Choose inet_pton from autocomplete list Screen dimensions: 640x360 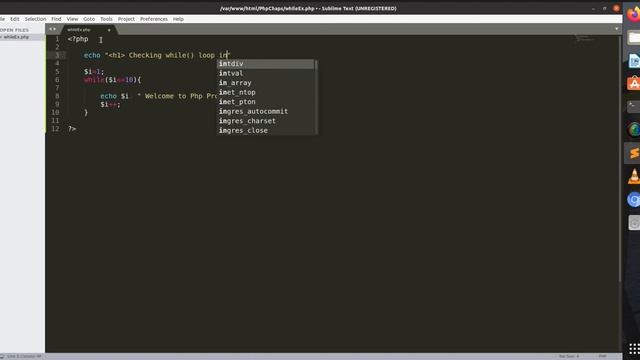coord(265,102)
